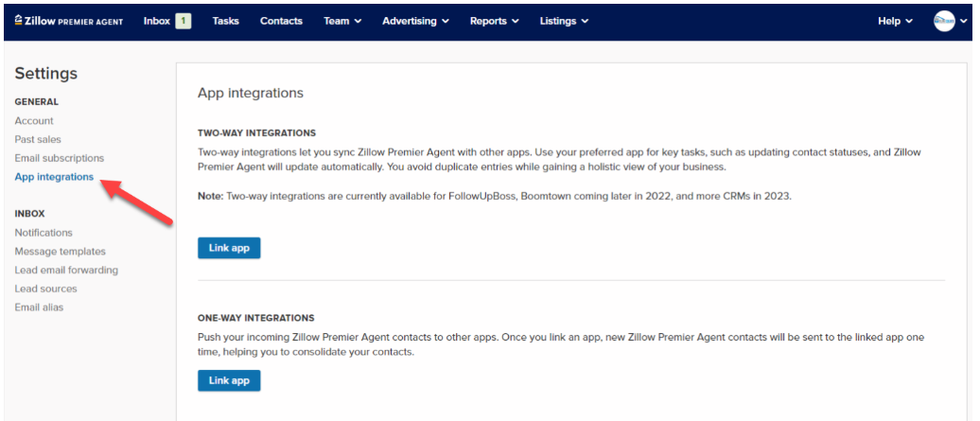Screen dimensions: 980x421
Task: Open Email subscriptions settings
Action: coord(60,158)
